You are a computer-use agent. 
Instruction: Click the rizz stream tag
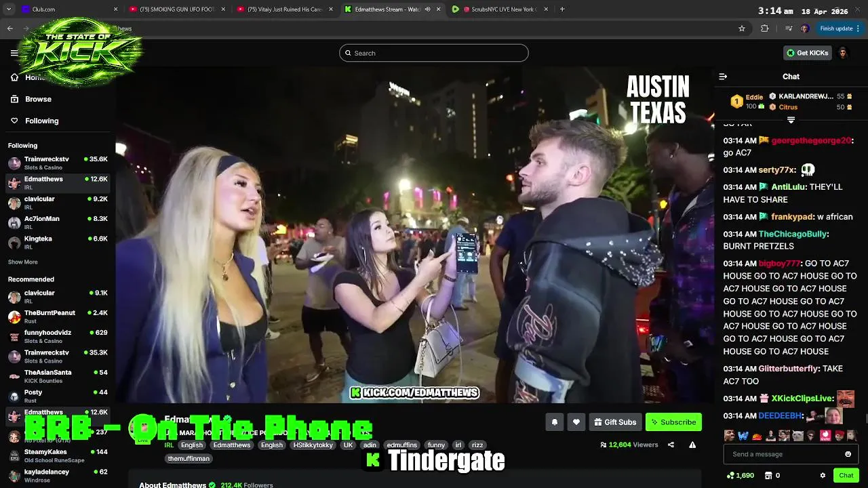[477, 445]
